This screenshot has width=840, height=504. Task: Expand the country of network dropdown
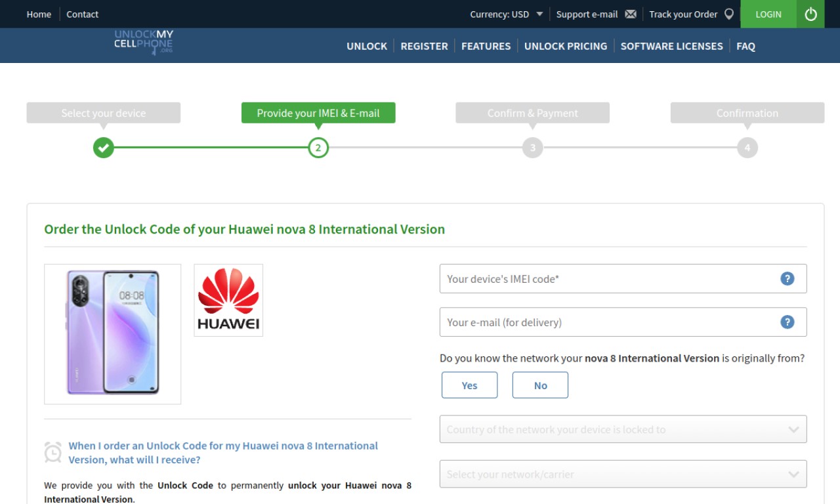click(623, 429)
